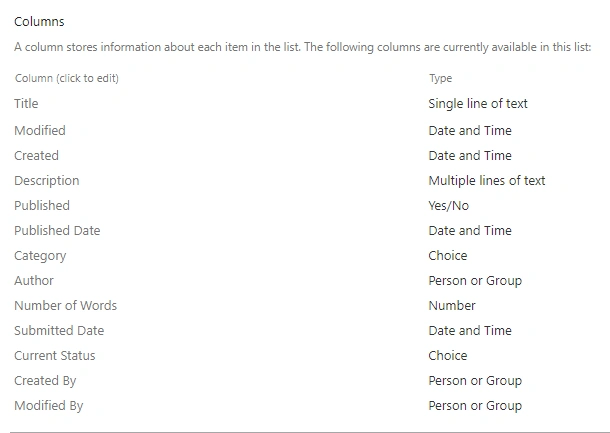Open the Created column link
Viewport: 610px width, 433px height.
click(36, 155)
